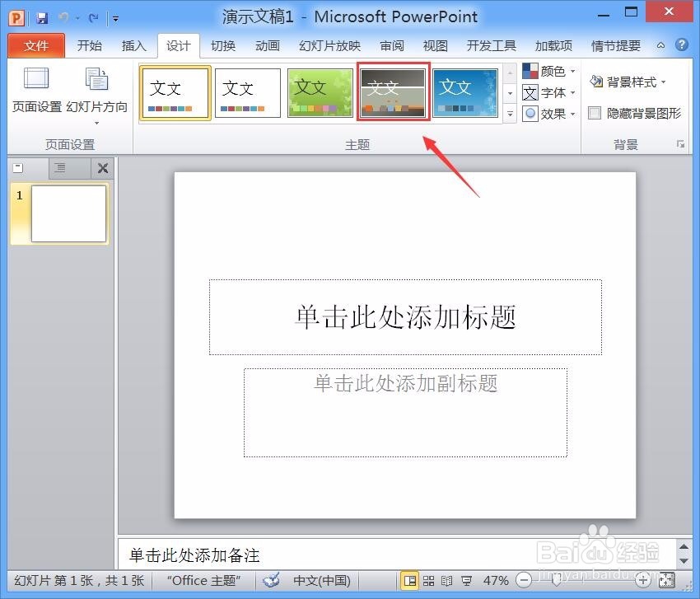Screen dimensions: 700x599
Task: Click the Save icon in quick access toolbar
Action: pos(42,18)
